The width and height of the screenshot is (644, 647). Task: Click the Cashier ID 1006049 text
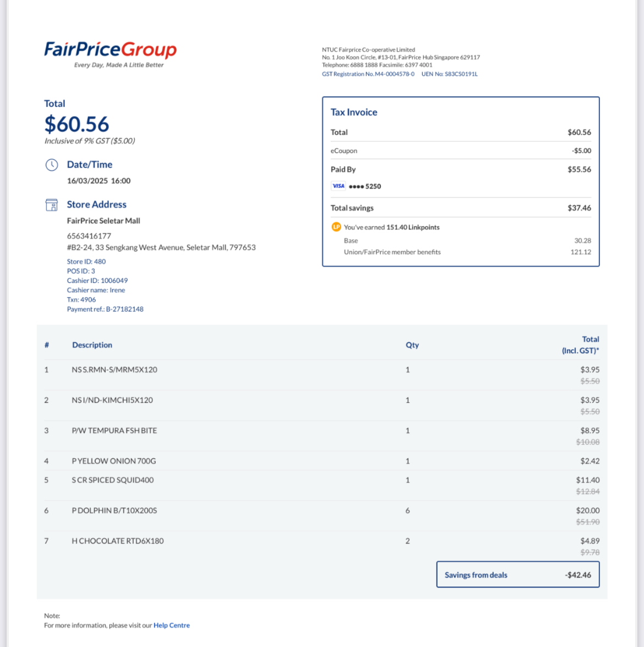click(97, 281)
